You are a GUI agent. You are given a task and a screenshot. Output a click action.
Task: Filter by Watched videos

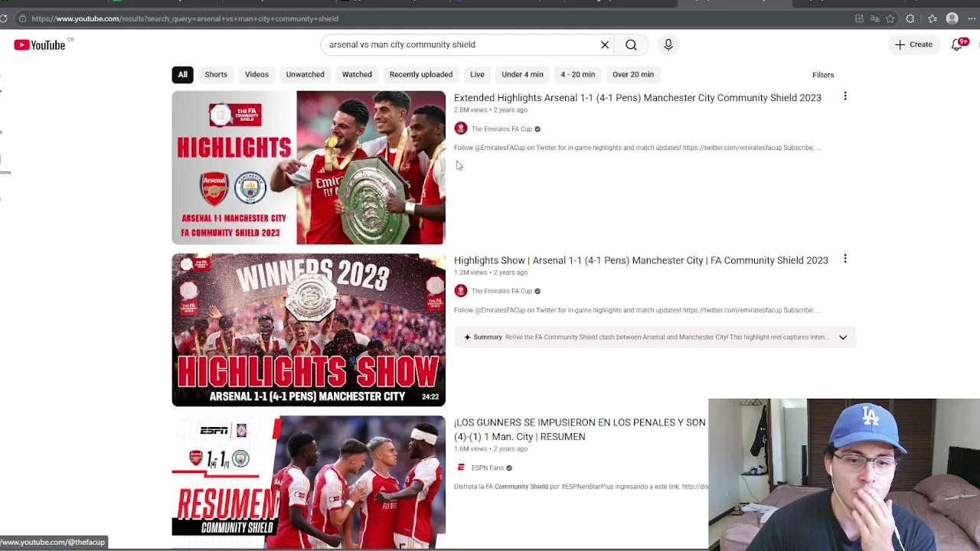(x=357, y=74)
